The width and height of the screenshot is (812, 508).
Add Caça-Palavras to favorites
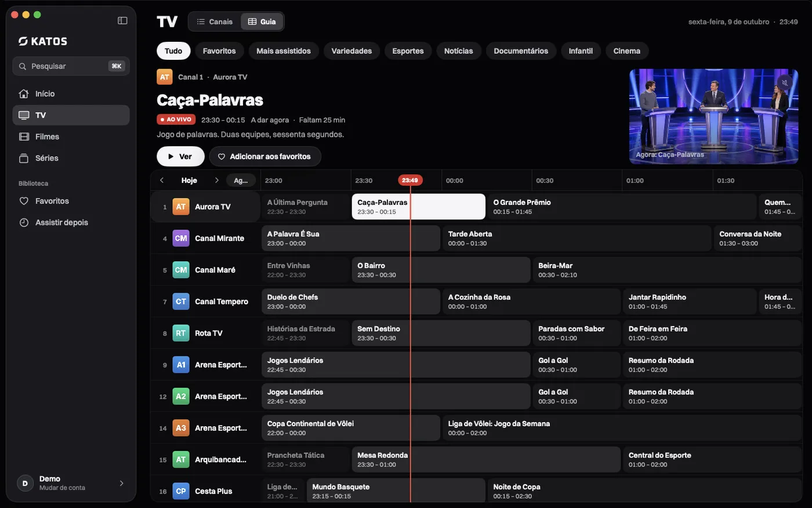[x=265, y=156]
